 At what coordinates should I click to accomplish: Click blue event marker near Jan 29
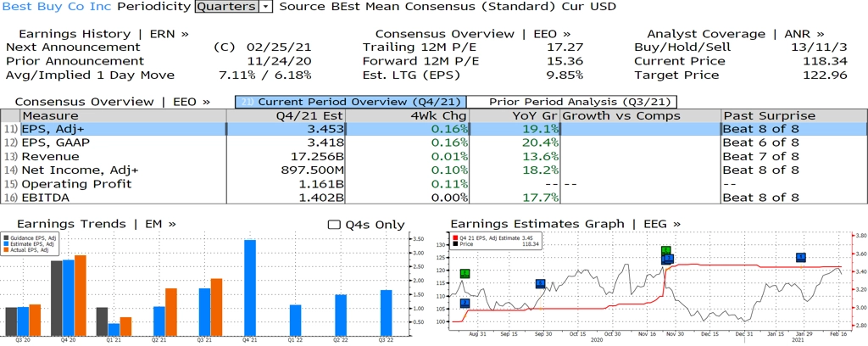click(800, 258)
